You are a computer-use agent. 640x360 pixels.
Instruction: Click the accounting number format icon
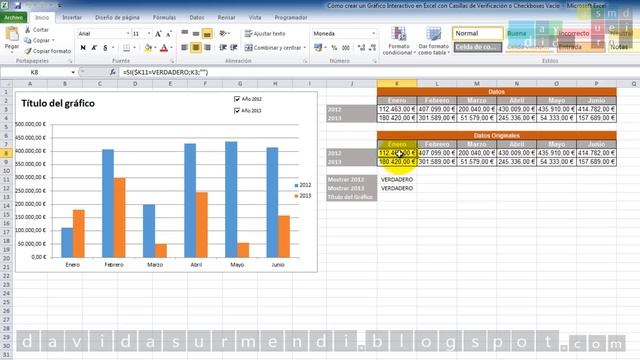[x=318, y=48]
